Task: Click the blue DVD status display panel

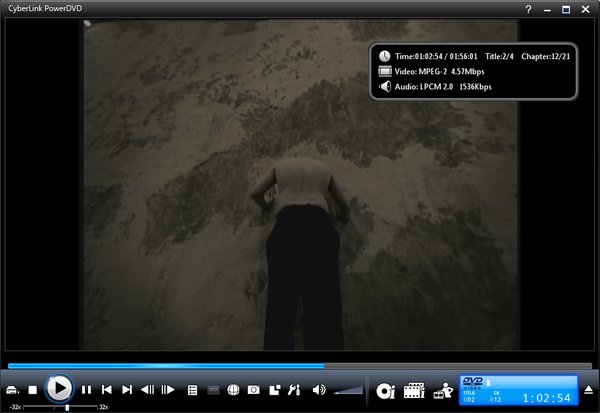Action: pyautogui.click(x=518, y=390)
